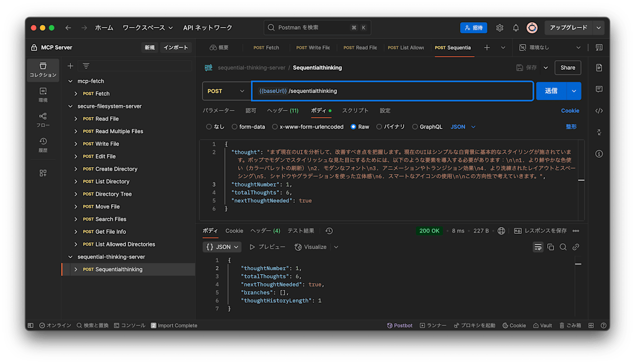Open the response JSON format dropdown
Screen dimensions: 635x364
[x=222, y=247]
